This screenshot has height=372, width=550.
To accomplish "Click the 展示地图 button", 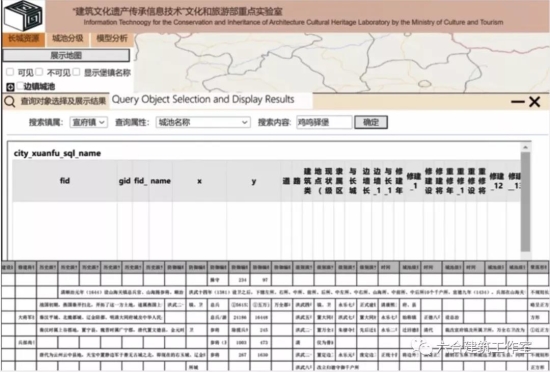I will [66, 55].
